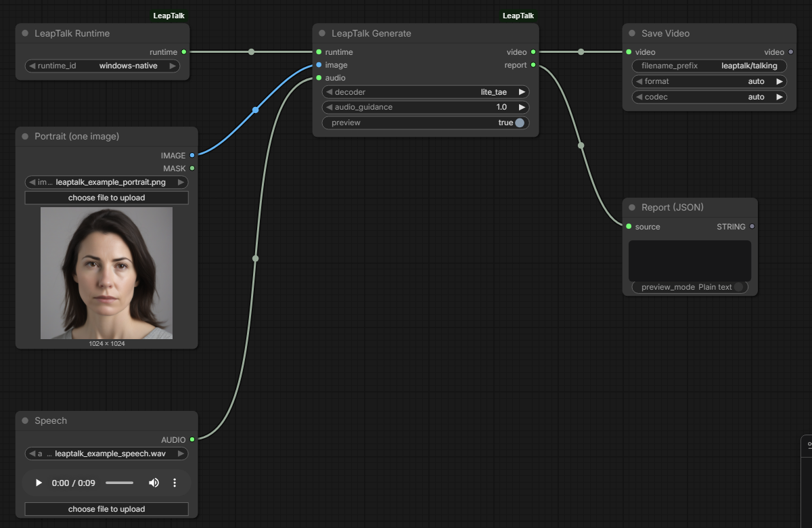This screenshot has width=812, height=528.
Task: Click the LeapTalk Generate node title
Action: [371, 33]
